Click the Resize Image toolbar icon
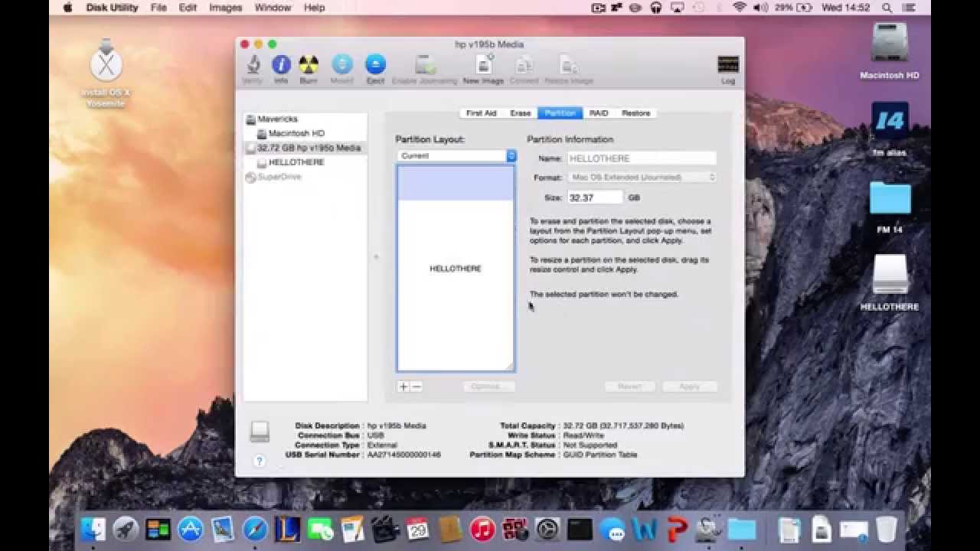980x551 pixels. [x=569, y=69]
